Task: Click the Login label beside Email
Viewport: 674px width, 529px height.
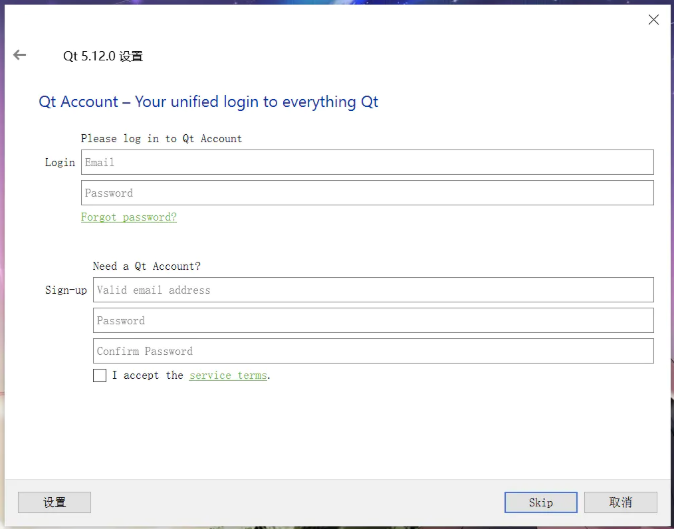Action: (x=60, y=162)
